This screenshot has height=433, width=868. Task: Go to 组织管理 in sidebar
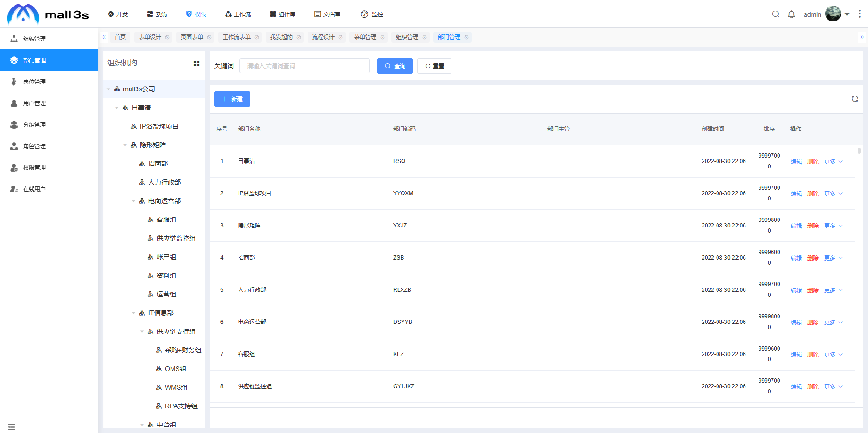[x=49, y=39]
